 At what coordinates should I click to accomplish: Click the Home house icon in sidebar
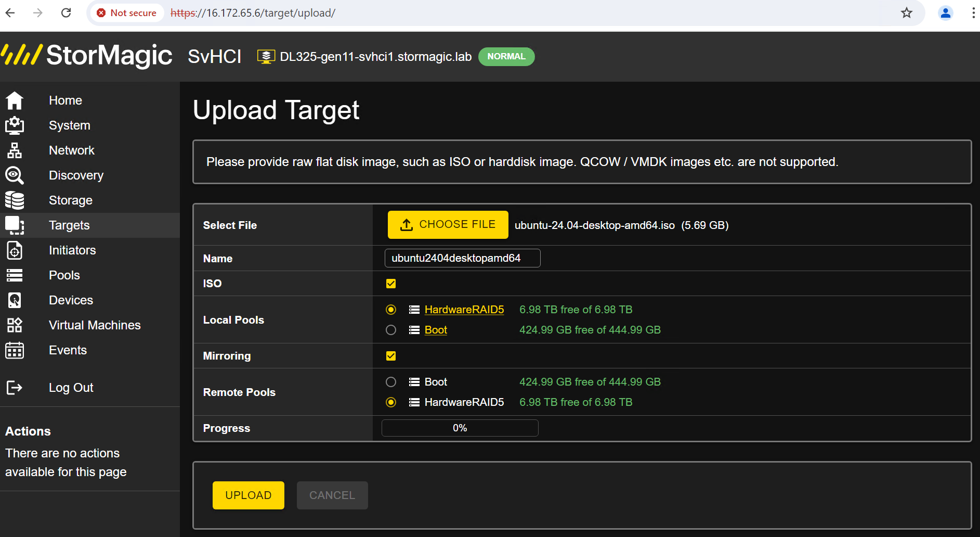[15, 100]
